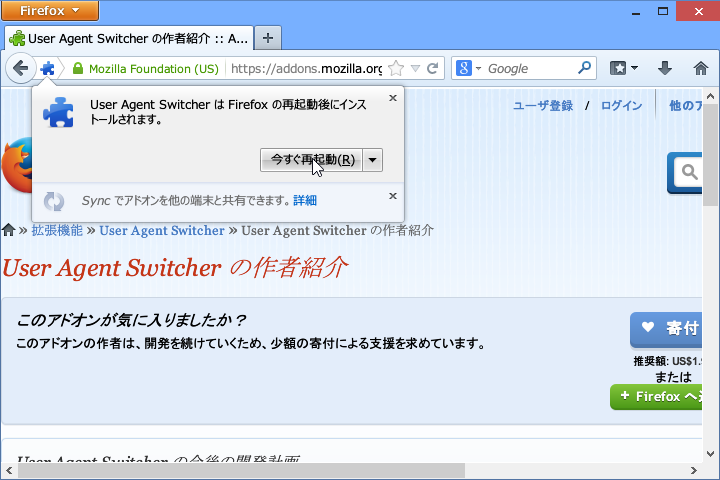
Task: Click Mozilla Foundation (US) site identity
Action: tap(146, 69)
